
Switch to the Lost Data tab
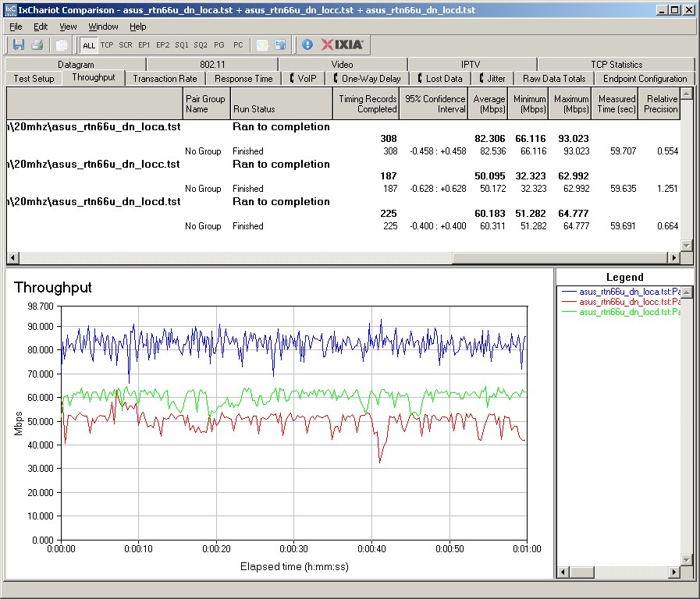pos(440,79)
